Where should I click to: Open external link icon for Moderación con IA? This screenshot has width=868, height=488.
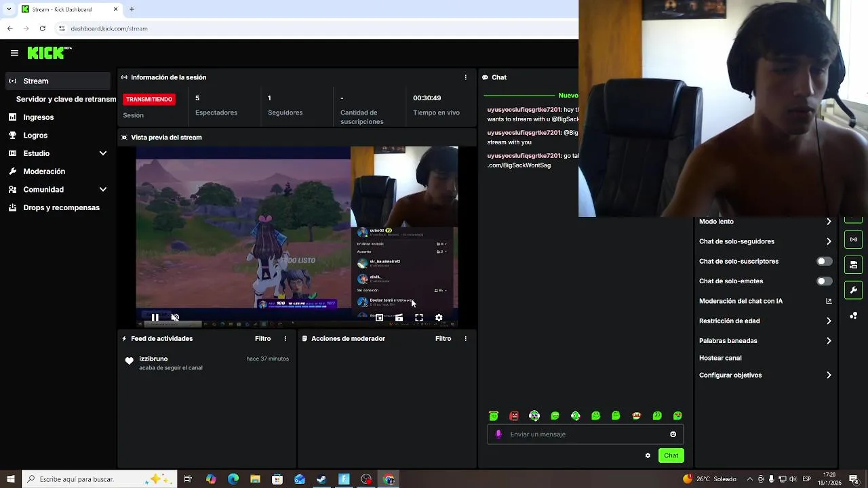tap(829, 301)
